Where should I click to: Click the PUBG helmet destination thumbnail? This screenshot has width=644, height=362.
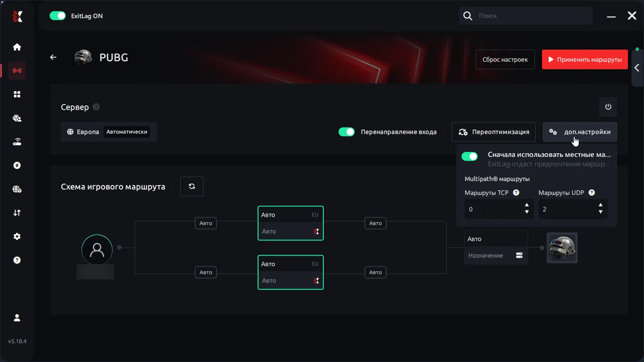click(x=562, y=248)
